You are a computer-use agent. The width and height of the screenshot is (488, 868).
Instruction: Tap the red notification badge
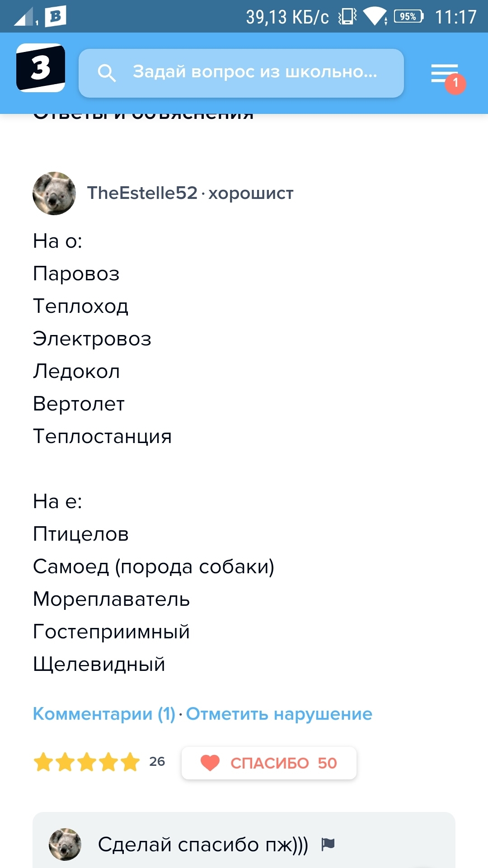click(x=455, y=83)
